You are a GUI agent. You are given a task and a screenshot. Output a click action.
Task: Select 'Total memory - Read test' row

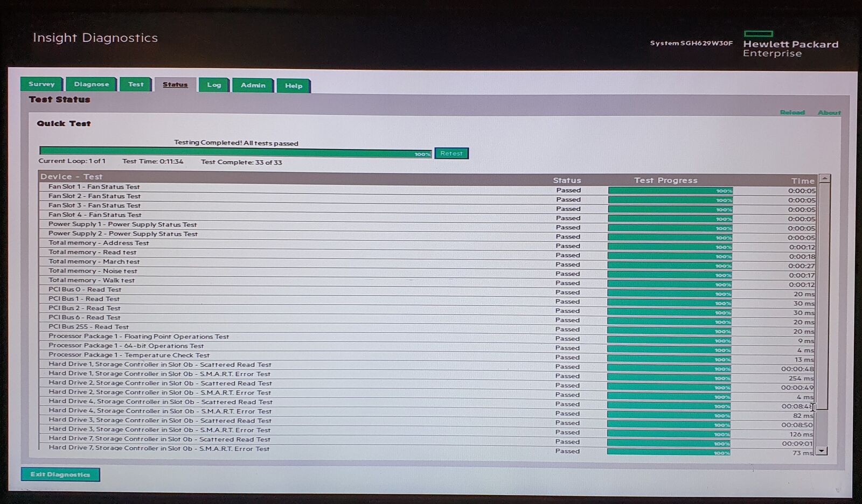[428, 253]
